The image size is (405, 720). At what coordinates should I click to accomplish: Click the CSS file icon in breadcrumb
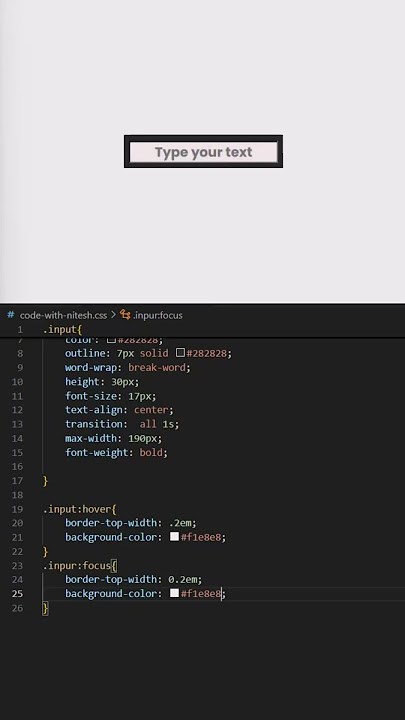click(x=11, y=315)
